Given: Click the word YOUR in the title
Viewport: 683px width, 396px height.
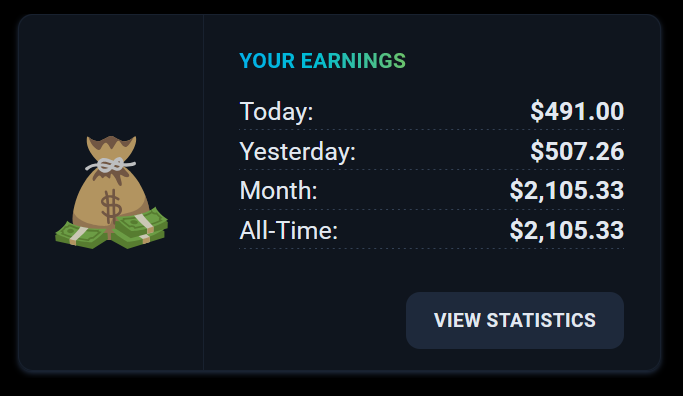Looking at the screenshot, I should [267, 61].
